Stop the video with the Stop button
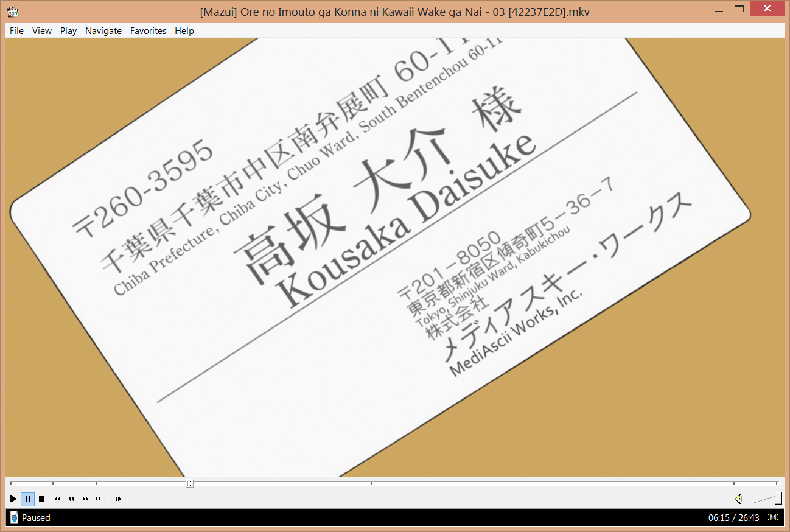Image resolution: width=790 pixels, height=532 pixels. tap(41, 499)
